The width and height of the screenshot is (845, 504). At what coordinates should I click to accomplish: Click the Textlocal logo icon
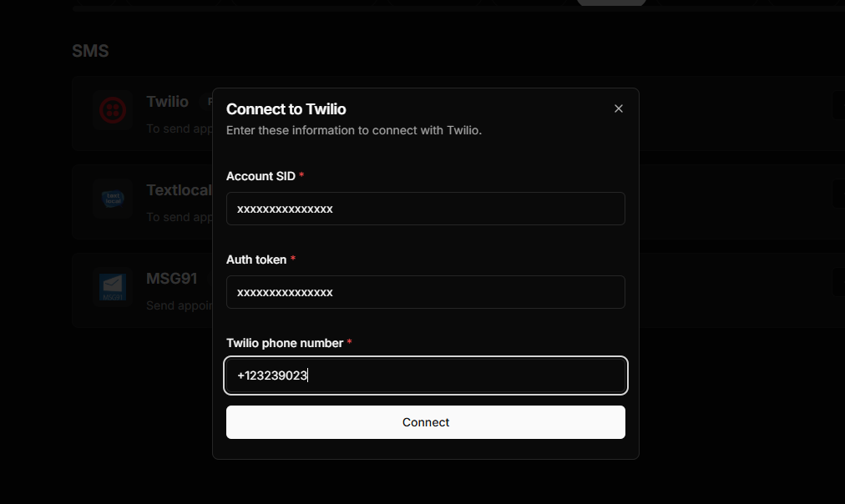point(113,199)
